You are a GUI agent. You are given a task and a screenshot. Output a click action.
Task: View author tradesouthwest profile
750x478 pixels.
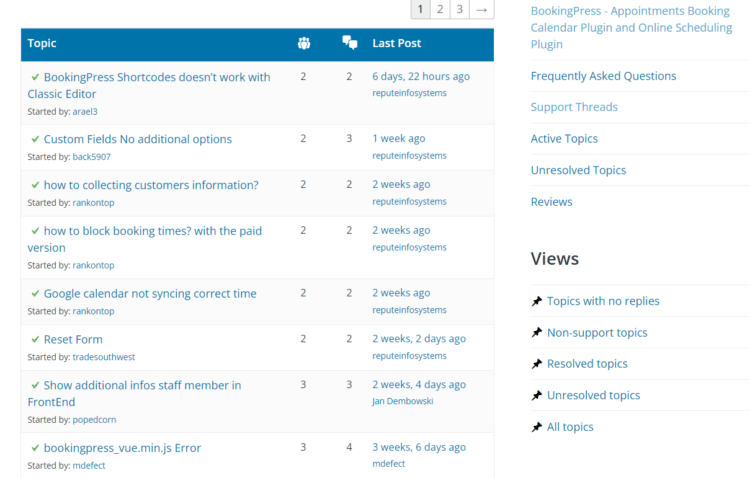coord(104,357)
